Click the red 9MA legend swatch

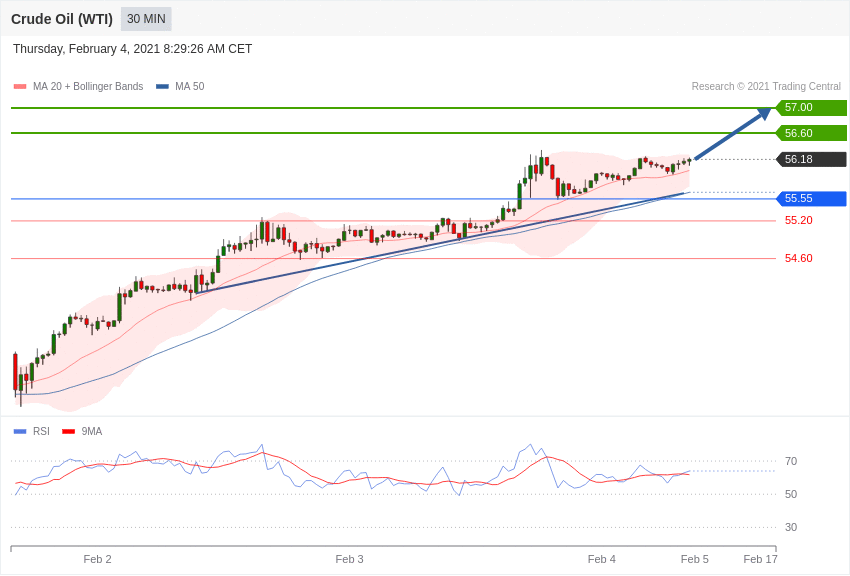[x=69, y=432]
